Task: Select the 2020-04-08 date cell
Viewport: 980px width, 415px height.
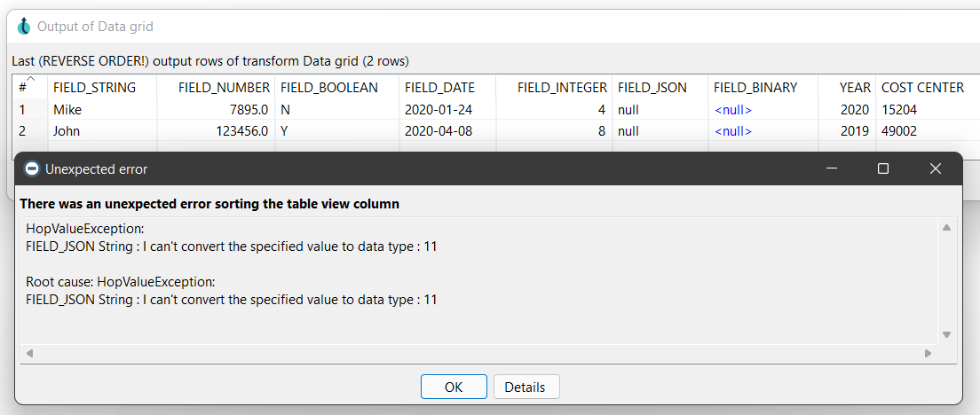Action: coord(447,131)
